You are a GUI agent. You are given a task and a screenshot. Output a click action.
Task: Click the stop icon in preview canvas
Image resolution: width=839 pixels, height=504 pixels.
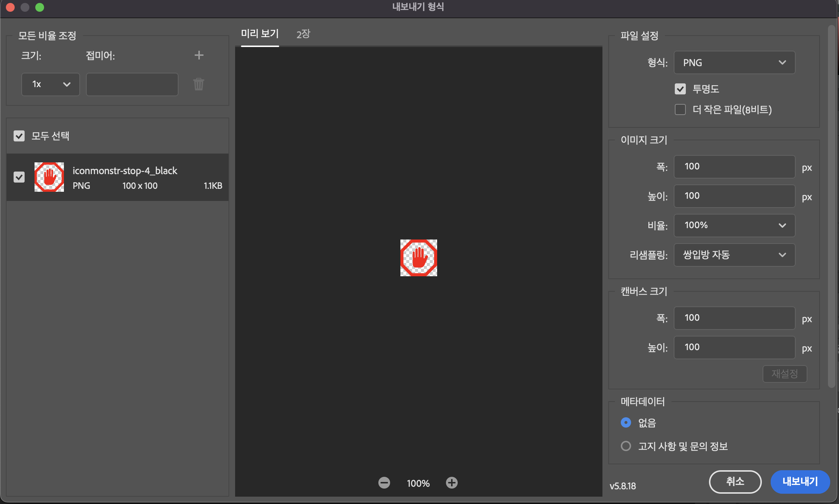tap(418, 258)
